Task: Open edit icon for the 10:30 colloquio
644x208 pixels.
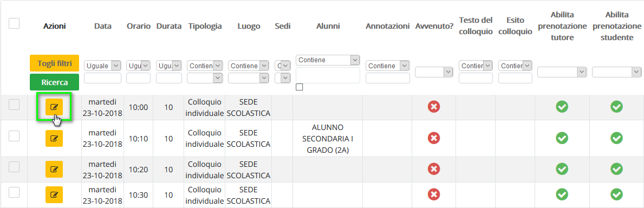Action: click(x=54, y=194)
